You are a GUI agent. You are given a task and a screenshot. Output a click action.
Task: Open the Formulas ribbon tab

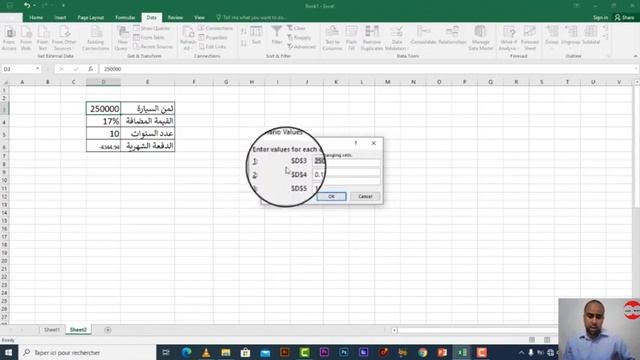(125, 18)
